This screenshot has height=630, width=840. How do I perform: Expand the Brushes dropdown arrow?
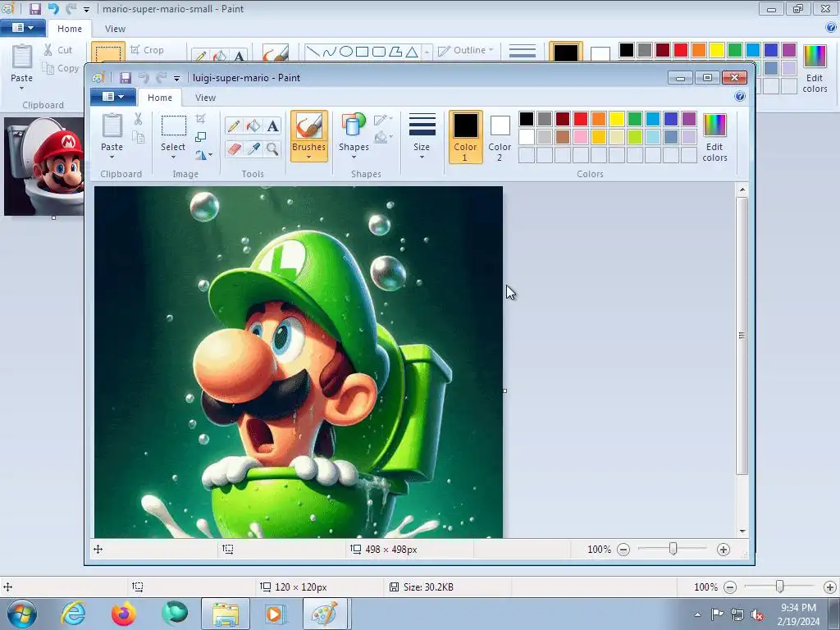(x=308, y=157)
